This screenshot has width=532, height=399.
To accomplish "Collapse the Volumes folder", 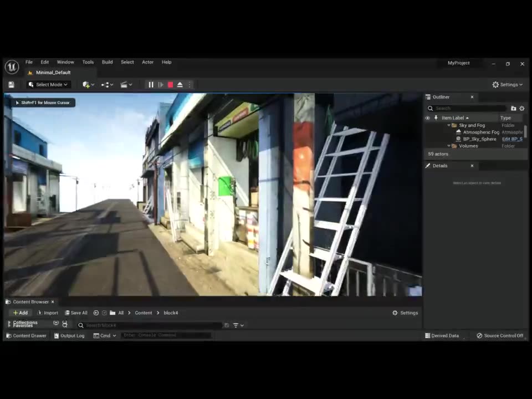I will (x=448, y=146).
